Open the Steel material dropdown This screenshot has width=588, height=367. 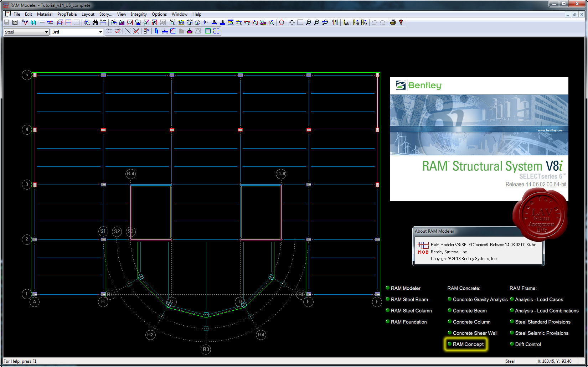click(26, 32)
